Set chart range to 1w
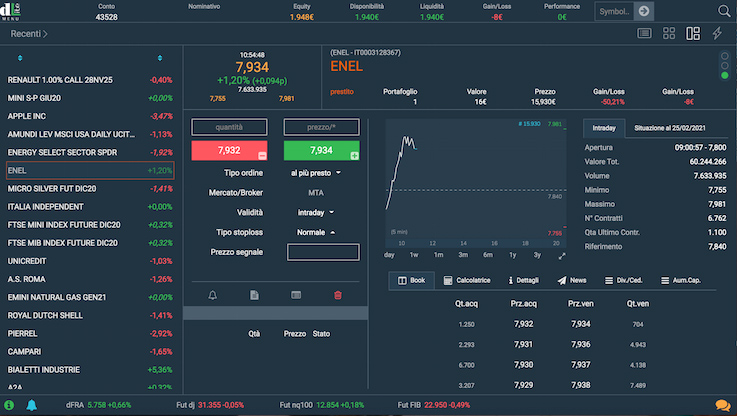The height and width of the screenshot is (416, 737). [414, 255]
